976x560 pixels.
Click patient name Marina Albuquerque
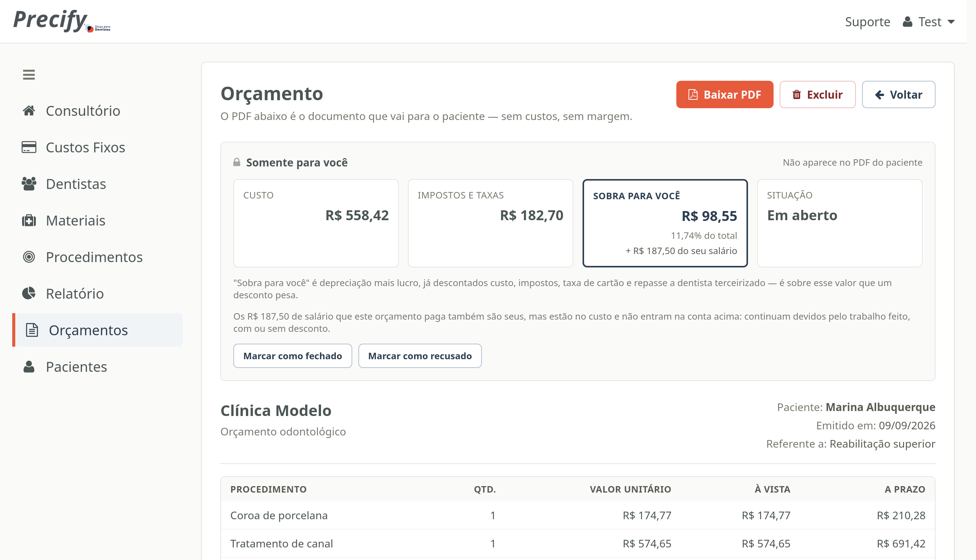[881, 407]
